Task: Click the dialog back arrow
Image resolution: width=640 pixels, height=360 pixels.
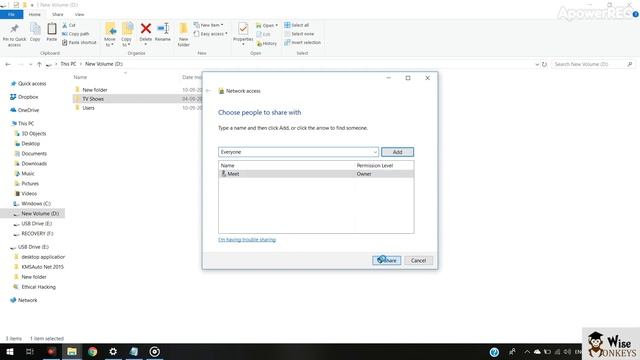Action: 208,91
